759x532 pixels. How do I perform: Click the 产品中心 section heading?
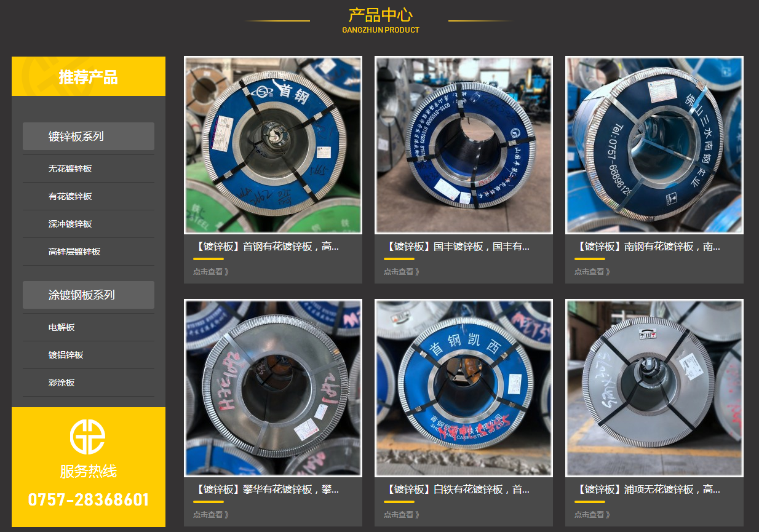[x=381, y=15]
